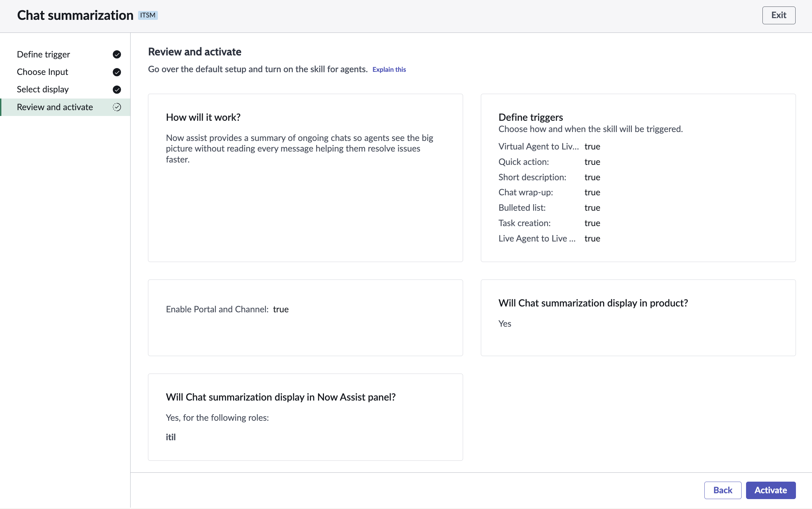Click the Review and activate heading
812x509 pixels.
point(195,52)
